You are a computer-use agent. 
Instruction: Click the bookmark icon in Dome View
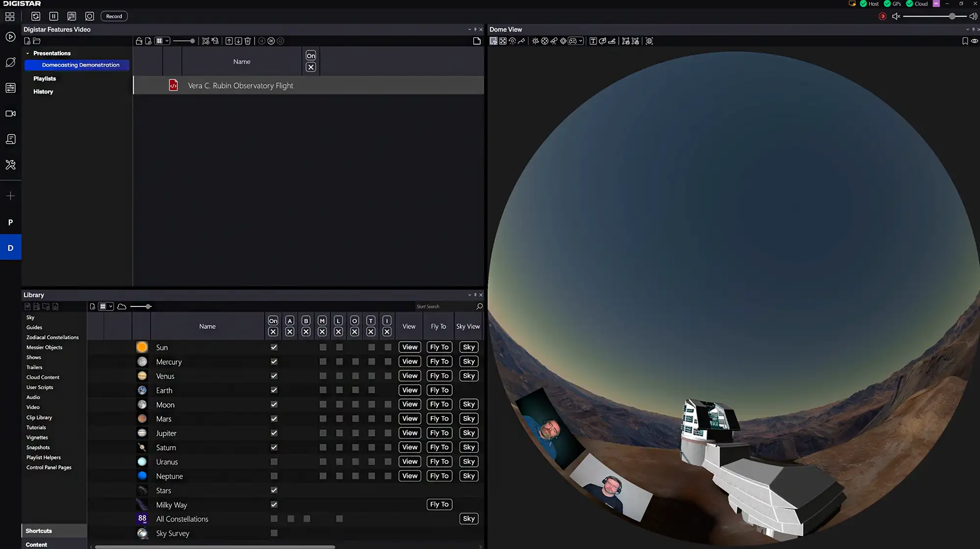coord(965,41)
